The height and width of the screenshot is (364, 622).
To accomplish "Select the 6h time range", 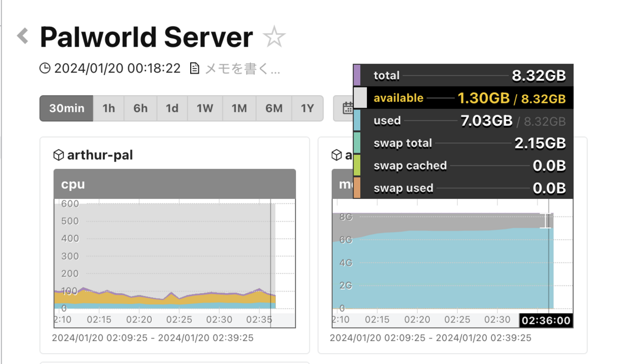I will [140, 108].
